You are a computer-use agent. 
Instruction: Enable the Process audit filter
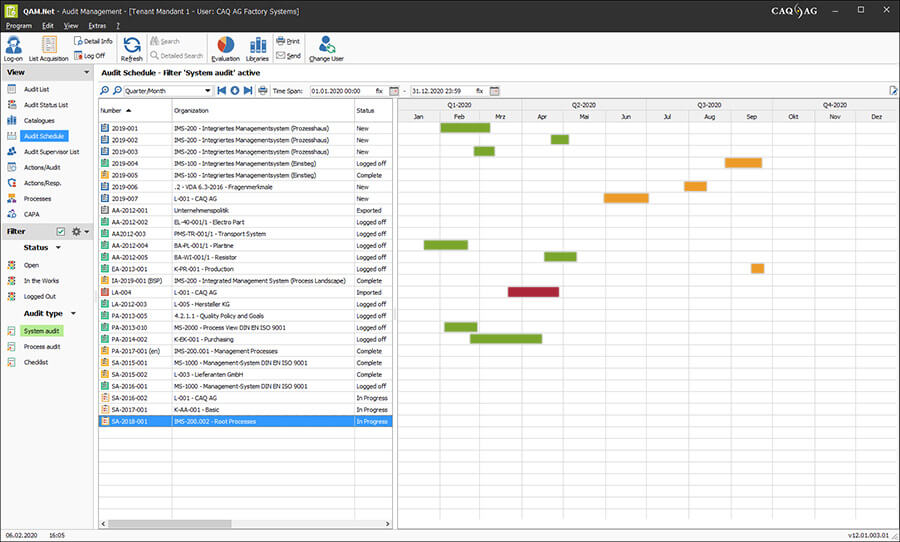coord(41,347)
